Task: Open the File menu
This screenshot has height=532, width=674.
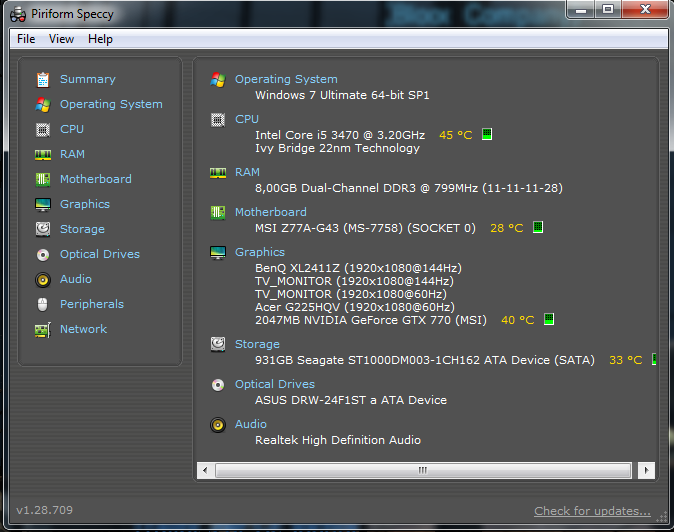Action: coord(26,39)
